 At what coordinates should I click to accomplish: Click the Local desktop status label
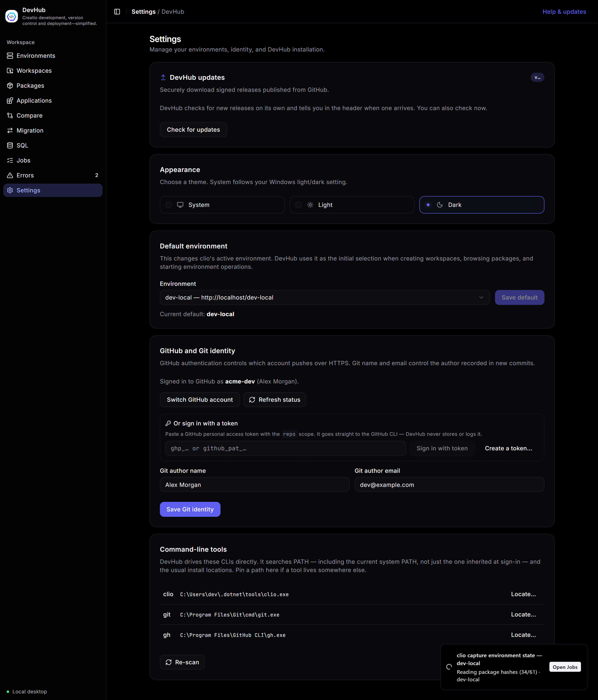pyautogui.click(x=30, y=691)
